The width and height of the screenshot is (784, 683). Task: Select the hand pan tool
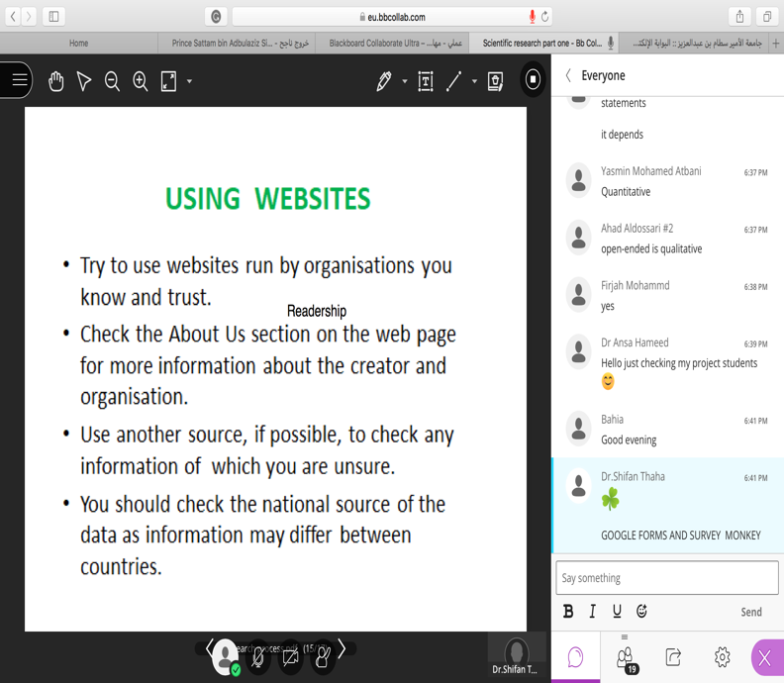[x=56, y=81]
